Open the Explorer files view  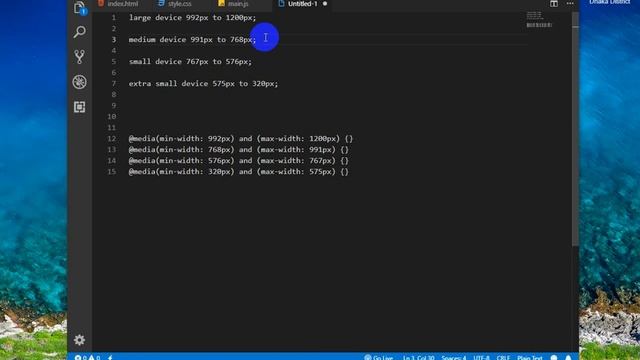[80, 7]
